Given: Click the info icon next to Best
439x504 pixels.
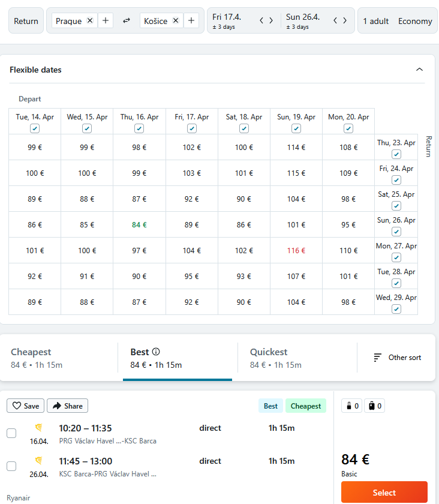Looking at the screenshot, I should coord(156,352).
